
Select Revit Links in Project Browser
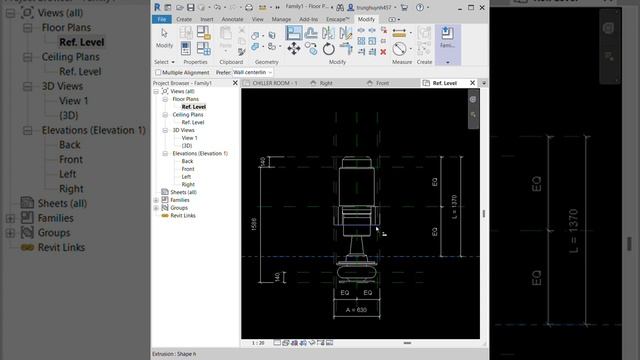coord(183,216)
